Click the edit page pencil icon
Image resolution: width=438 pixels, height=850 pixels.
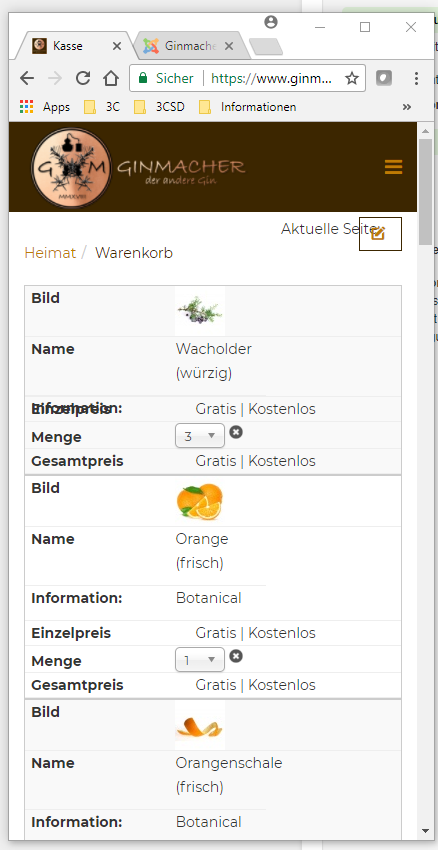tap(378, 234)
